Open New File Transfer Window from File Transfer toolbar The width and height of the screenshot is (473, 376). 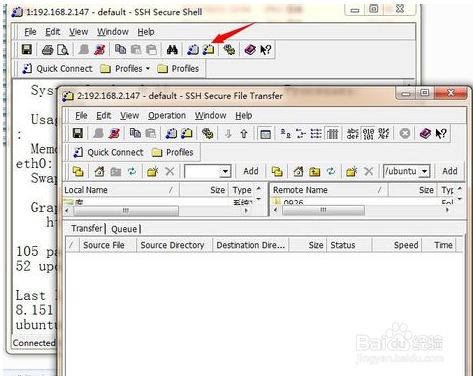coord(187,134)
